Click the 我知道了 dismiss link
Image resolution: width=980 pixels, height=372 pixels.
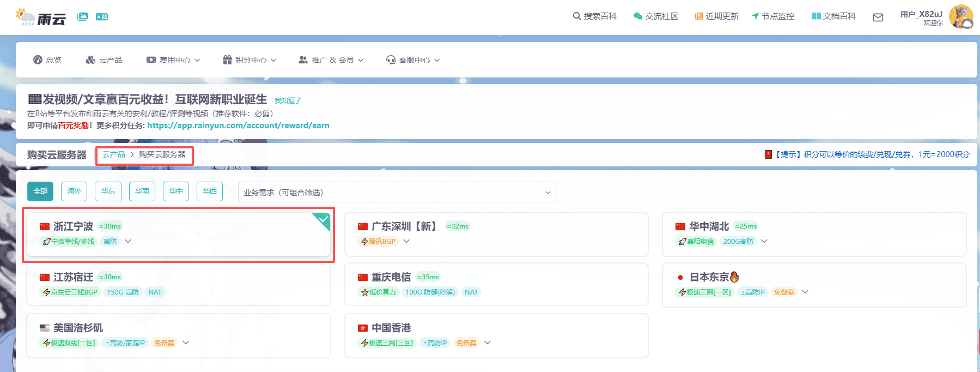[x=288, y=100]
